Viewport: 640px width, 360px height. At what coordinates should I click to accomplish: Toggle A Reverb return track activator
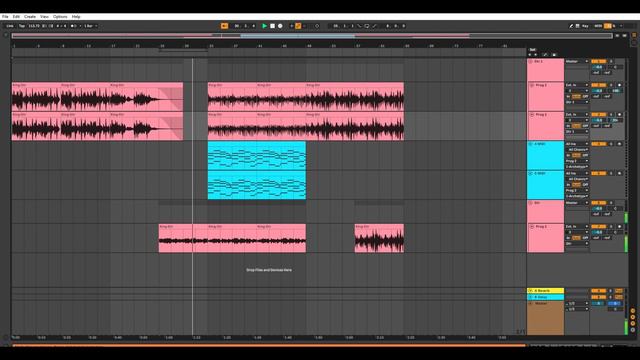point(598,291)
